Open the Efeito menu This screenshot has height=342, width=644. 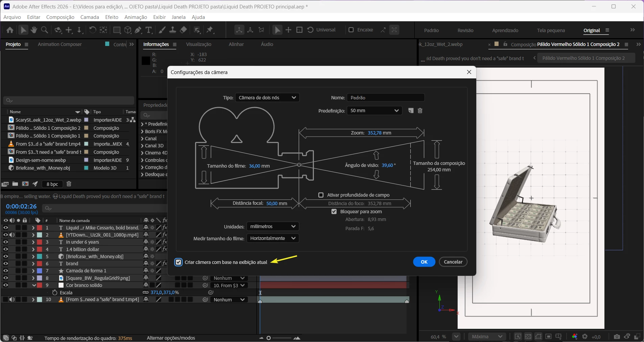[112, 17]
